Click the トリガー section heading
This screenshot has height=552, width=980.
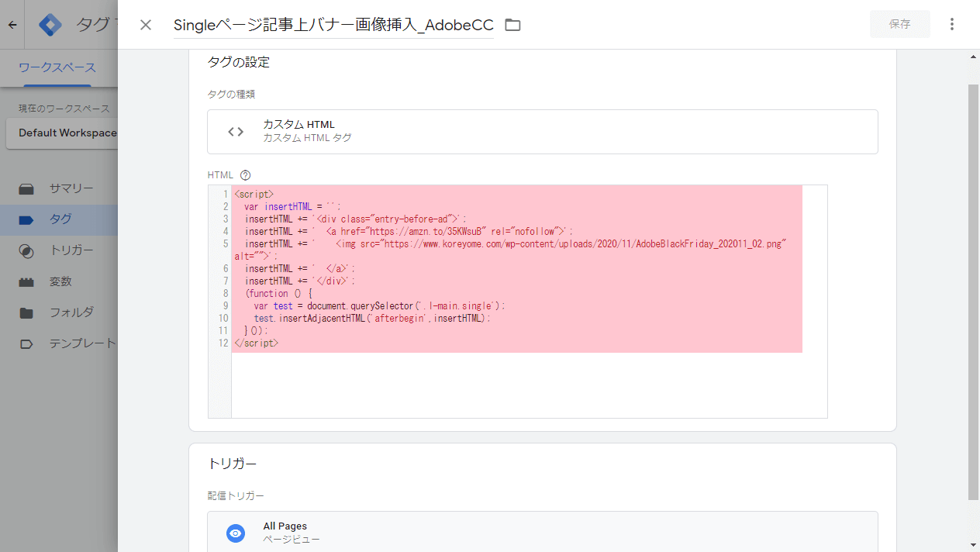[x=233, y=464]
